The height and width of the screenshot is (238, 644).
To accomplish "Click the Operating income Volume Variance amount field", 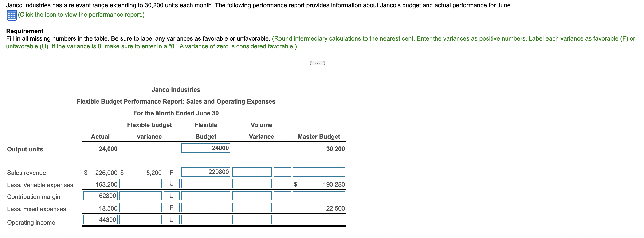I will 252,219.
